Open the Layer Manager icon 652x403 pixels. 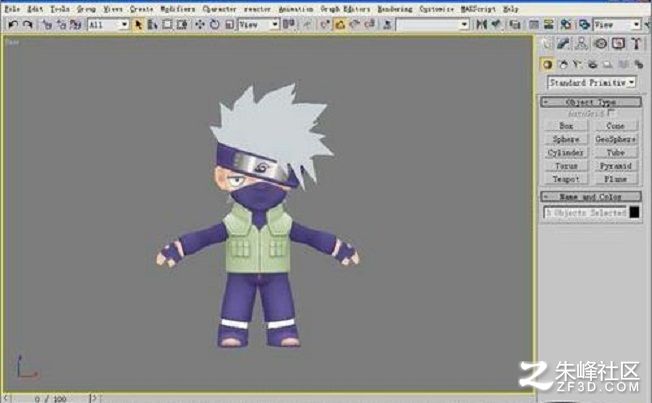(515, 25)
